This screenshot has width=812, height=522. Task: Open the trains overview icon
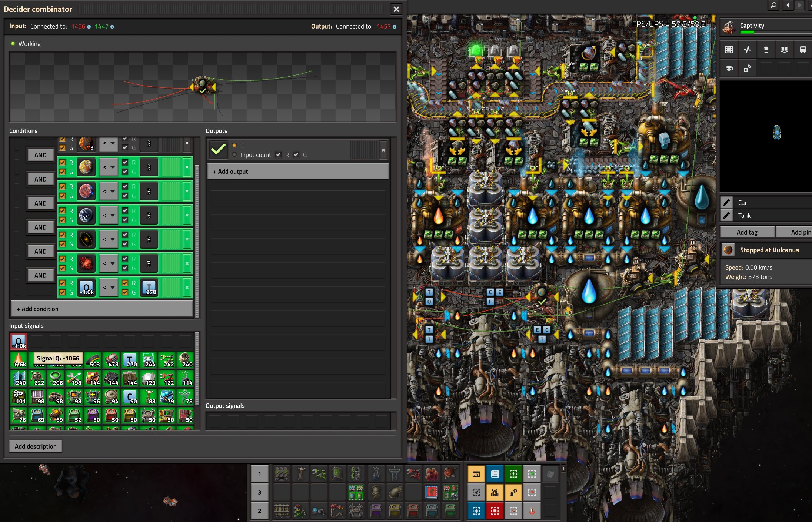[x=803, y=50]
